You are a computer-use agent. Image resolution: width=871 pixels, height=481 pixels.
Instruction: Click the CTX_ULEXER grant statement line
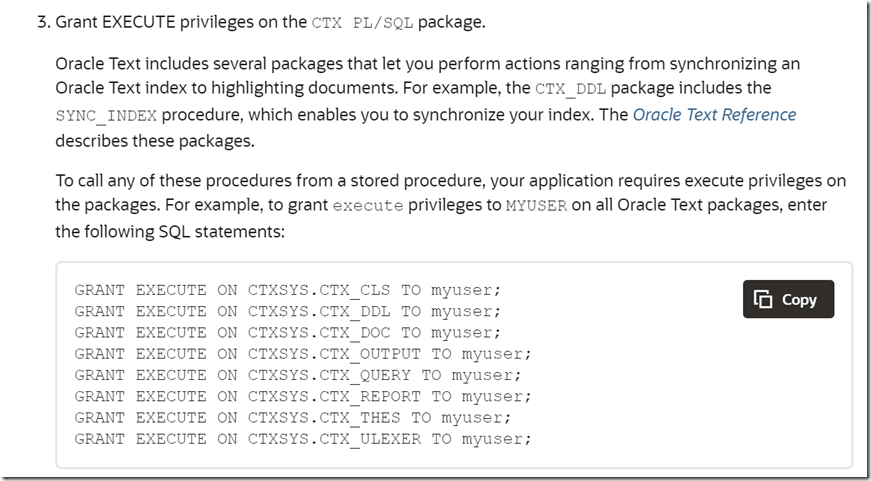coord(302,439)
